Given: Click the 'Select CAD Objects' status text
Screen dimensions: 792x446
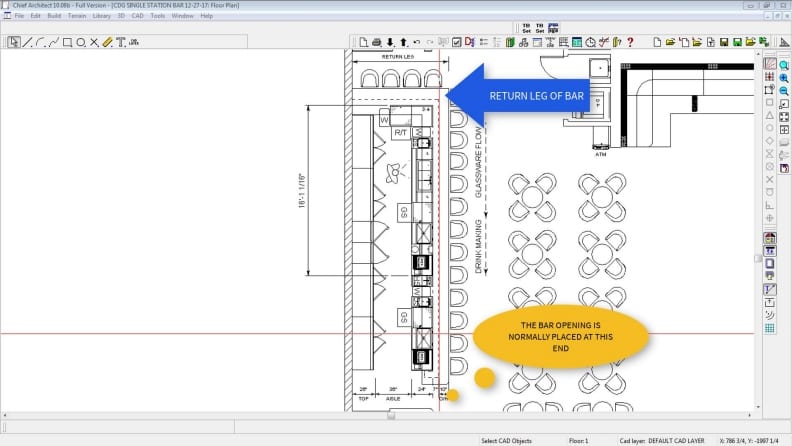Looking at the screenshot, I should pyautogui.click(x=506, y=441).
